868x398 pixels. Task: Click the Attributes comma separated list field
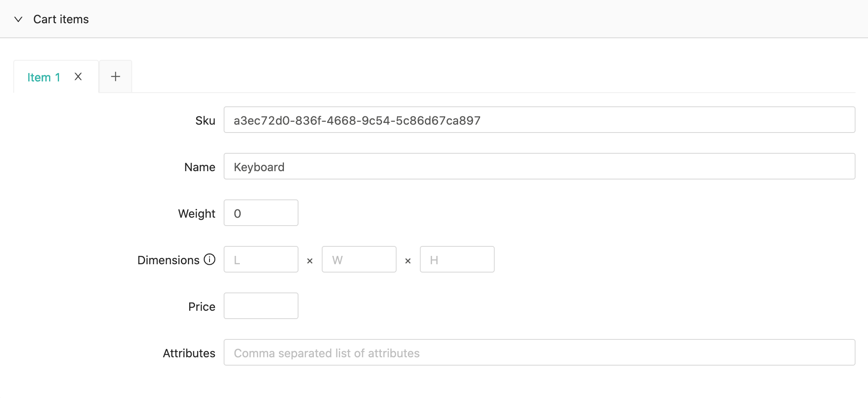click(x=539, y=352)
